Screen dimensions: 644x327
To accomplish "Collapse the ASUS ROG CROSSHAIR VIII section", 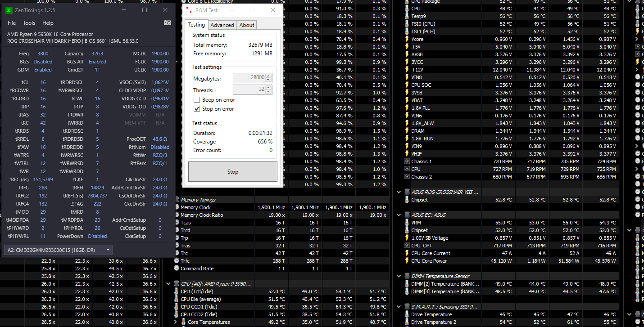I will point(399,192).
